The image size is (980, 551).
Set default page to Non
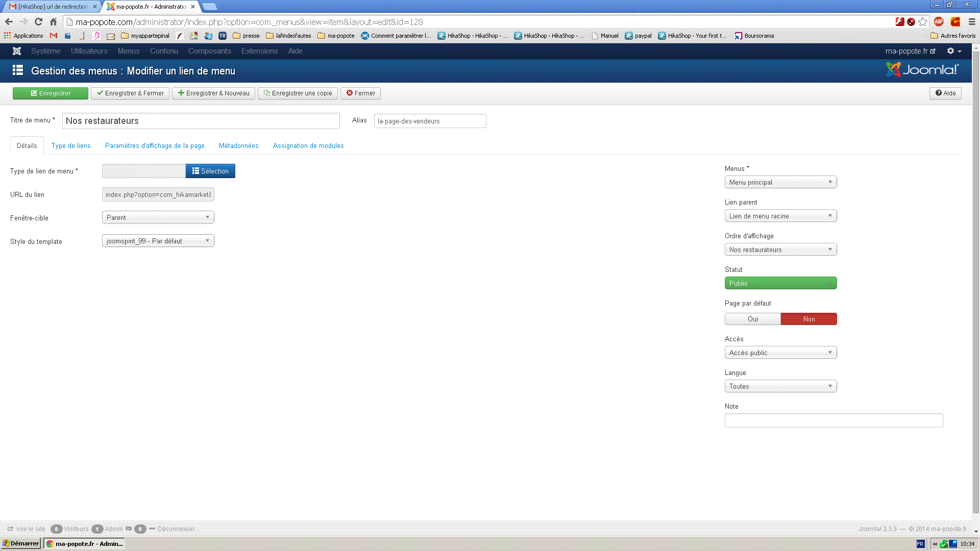point(808,319)
